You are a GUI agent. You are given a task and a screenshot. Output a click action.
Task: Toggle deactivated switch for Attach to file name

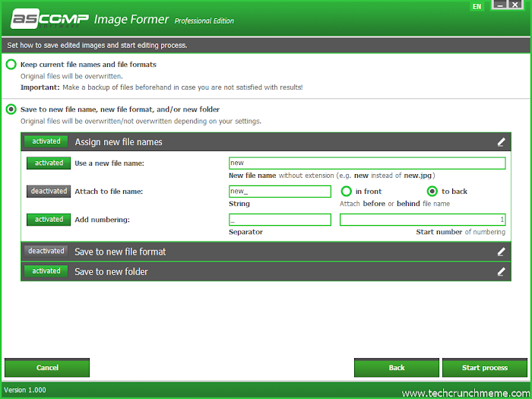click(x=49, y=192)
